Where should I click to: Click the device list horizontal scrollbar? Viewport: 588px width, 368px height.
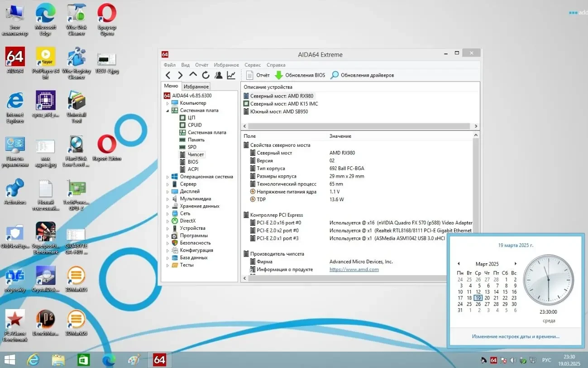pos(361,126)
